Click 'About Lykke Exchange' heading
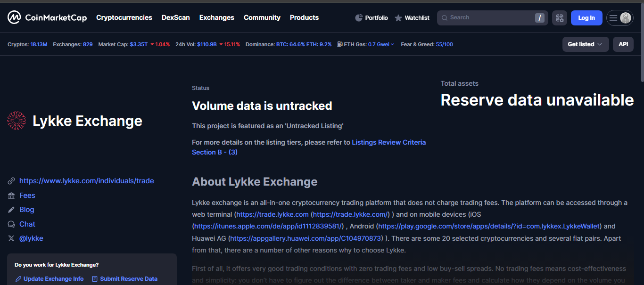Viewport: 644px width, 285px height. (255, 182)
